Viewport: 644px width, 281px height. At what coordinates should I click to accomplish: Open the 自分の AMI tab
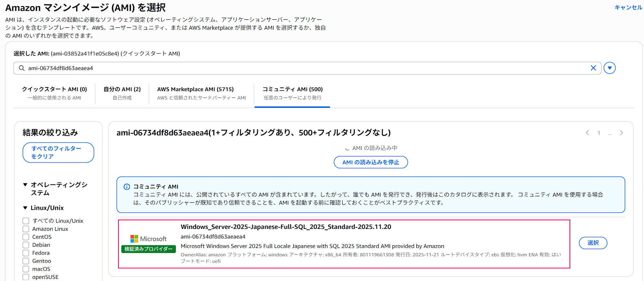pyautogui.click(x=122, y=93)
